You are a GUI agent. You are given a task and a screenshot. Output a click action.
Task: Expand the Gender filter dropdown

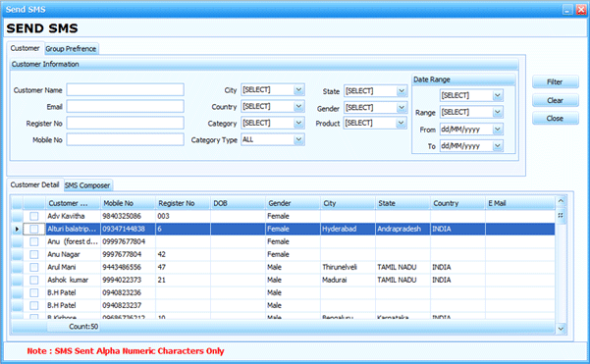point(402,108)
